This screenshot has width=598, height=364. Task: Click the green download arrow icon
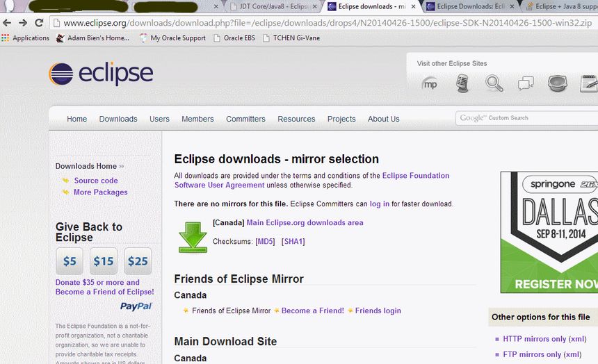[x=193, y=236]
